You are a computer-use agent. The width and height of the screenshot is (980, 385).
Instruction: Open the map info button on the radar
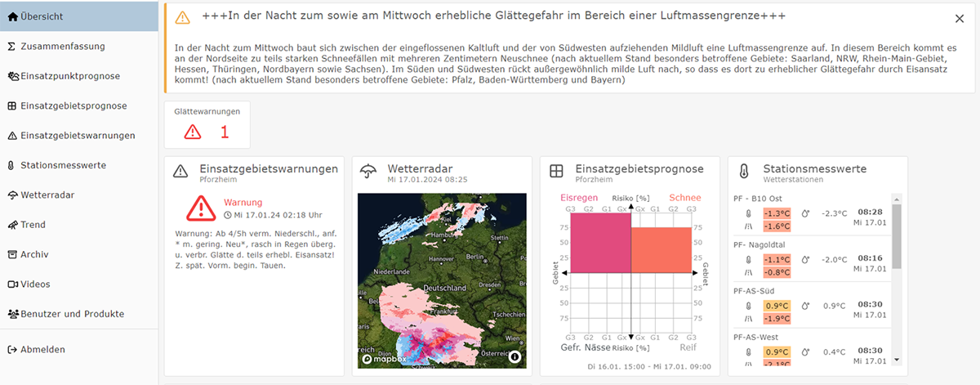pos(514,356)
